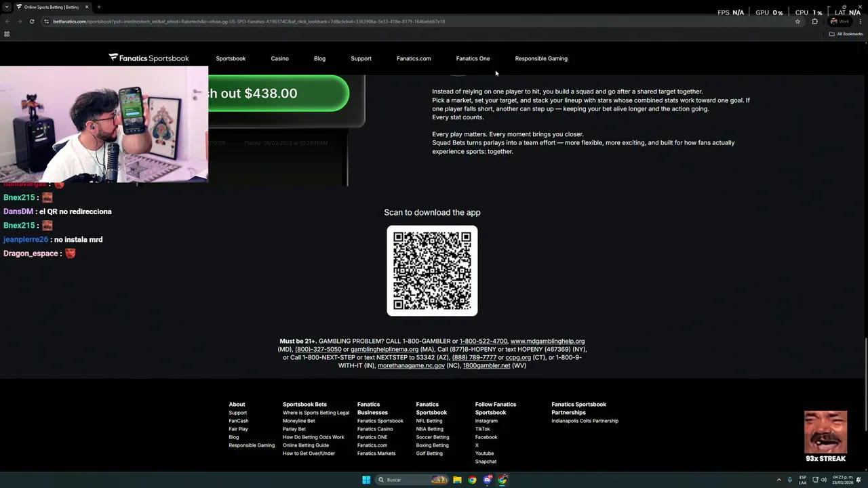868x488 pixels.
Task: Open the tab search dropdown arrow
Action: tap(7, 7)
